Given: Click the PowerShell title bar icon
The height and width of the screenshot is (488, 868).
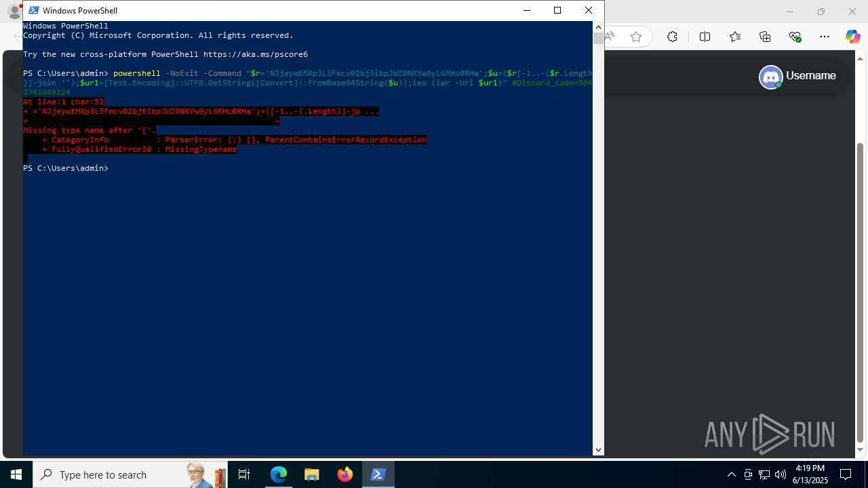Looking at the screenshot, I should click(x=33, y=10).
